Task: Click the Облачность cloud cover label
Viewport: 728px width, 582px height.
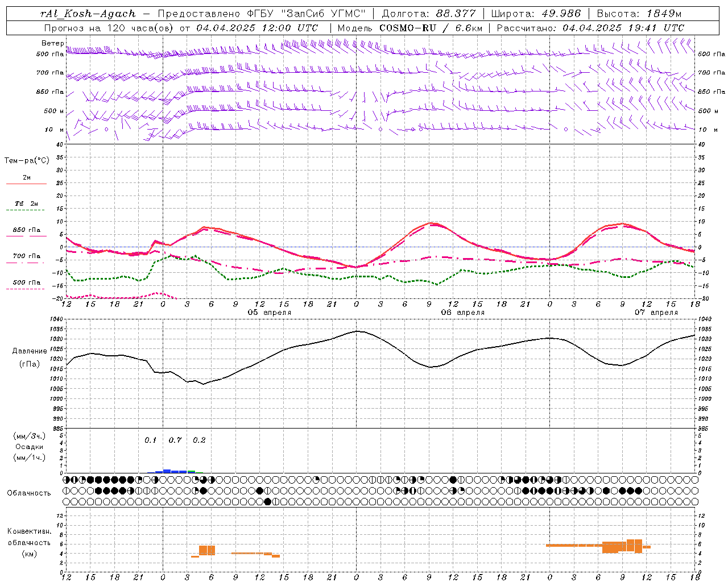Action: [x=29, y=493]
